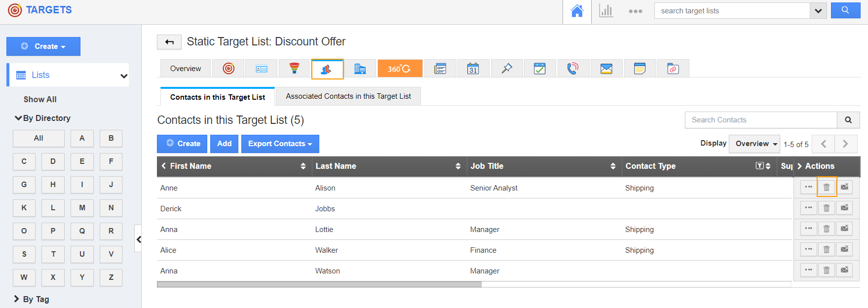Sort by the First Name column
Image resolution: width=868 pixels, height=308 pixels.
click(303, 166)
